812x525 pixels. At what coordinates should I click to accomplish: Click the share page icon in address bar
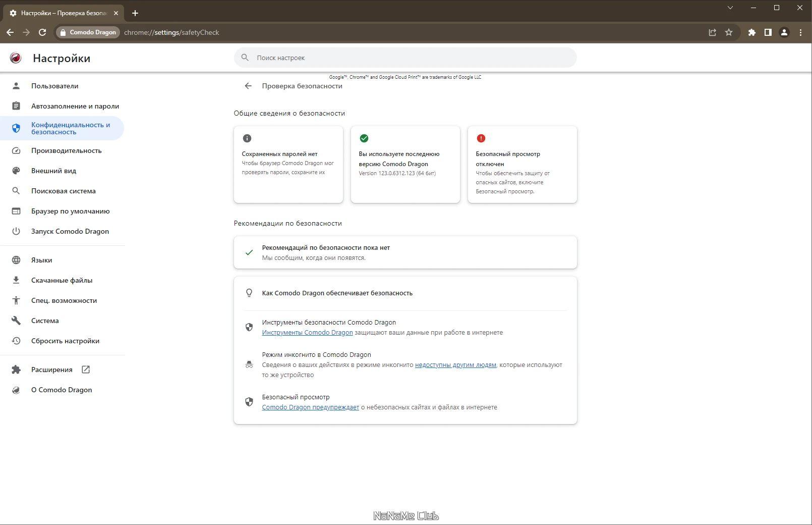tap(712, 32)
